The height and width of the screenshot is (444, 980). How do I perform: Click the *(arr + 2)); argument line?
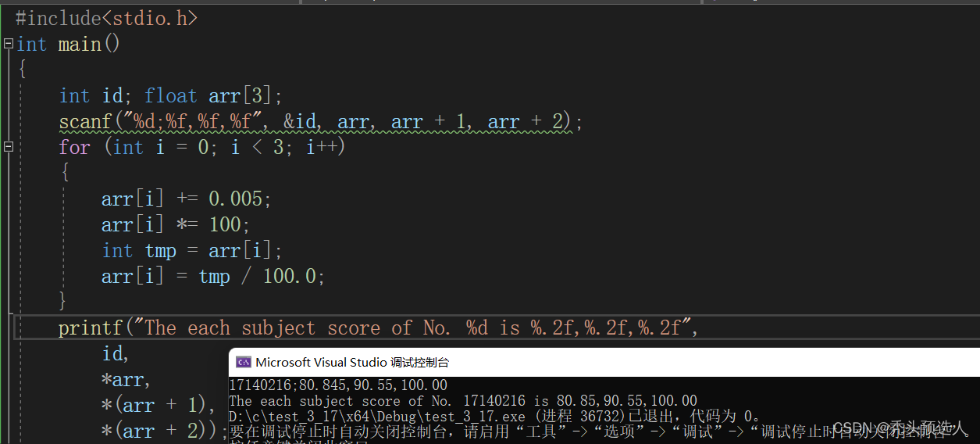click(165, 431)
